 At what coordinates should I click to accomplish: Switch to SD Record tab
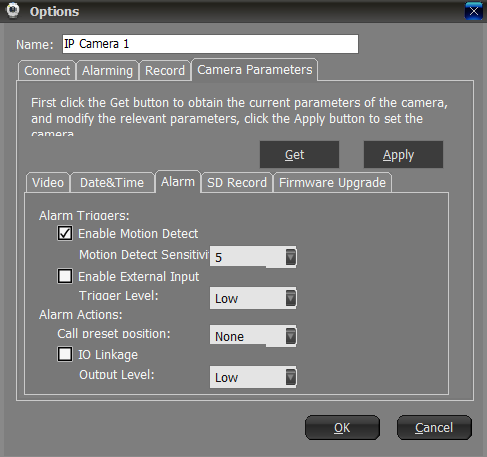tap(237, 182)
